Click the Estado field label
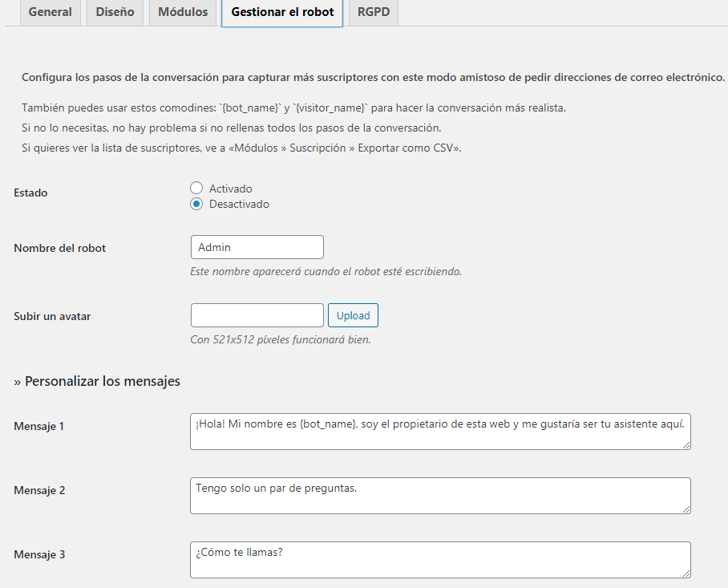This screenshot has height=588, width=728. point(30,193)
